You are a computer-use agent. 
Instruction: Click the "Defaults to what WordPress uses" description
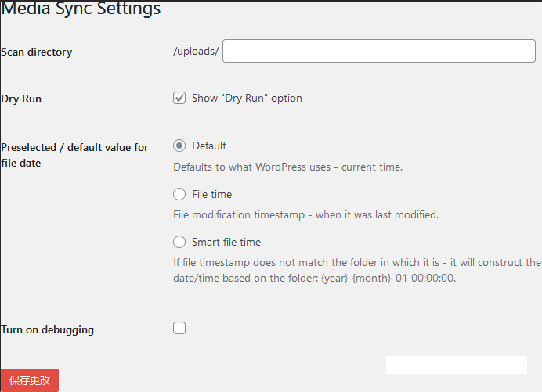[x=287, y=167]
